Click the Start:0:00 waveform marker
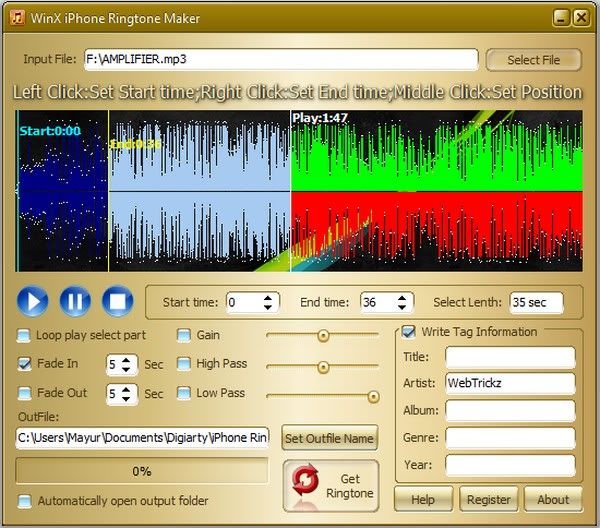Image resolution: width=600 pixels, height=528 pixels. coord(50,131)
